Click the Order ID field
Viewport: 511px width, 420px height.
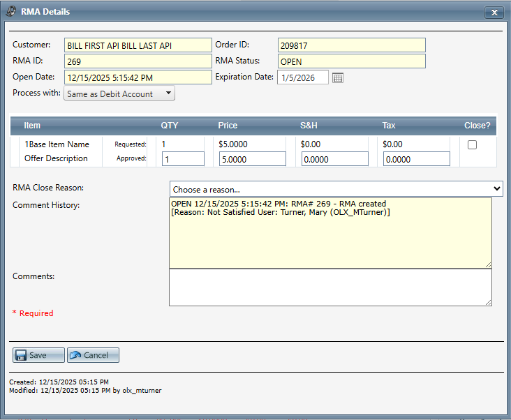[x=351, y=45]
